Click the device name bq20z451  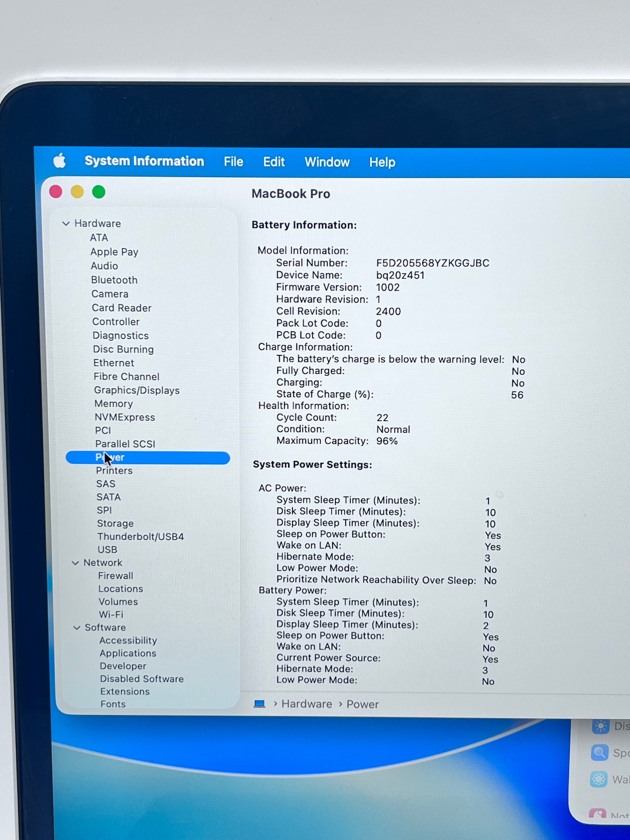click(x=400, y=275)
